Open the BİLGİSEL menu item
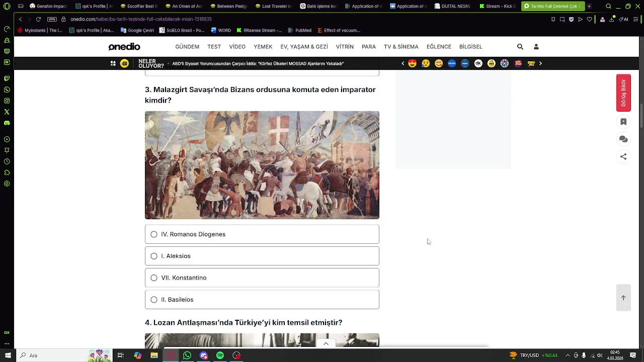644x362 pixels. tap(471, 47)
